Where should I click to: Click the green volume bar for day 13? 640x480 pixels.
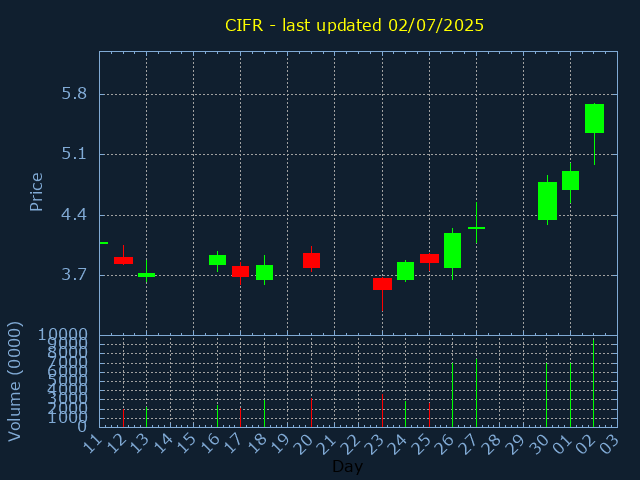pyautogui.click(x=147, y=417)
